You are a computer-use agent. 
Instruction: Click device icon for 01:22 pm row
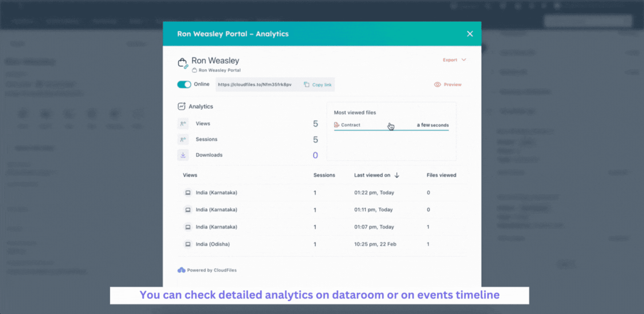188,193
